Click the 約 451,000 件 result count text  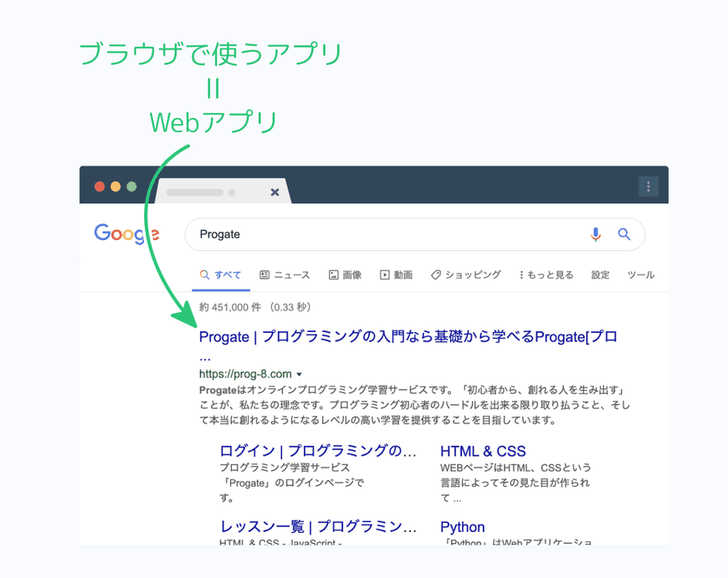click(255, 307)
